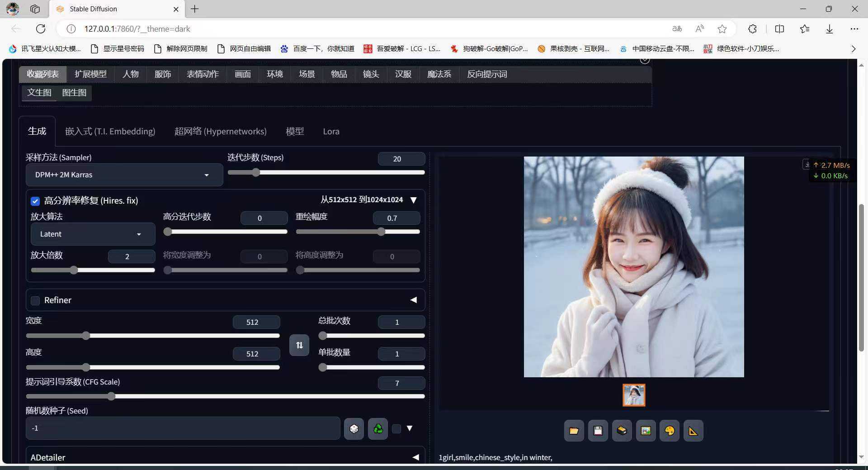
Task: Collapse the Hires. fix section arrow
Action: 413,200
